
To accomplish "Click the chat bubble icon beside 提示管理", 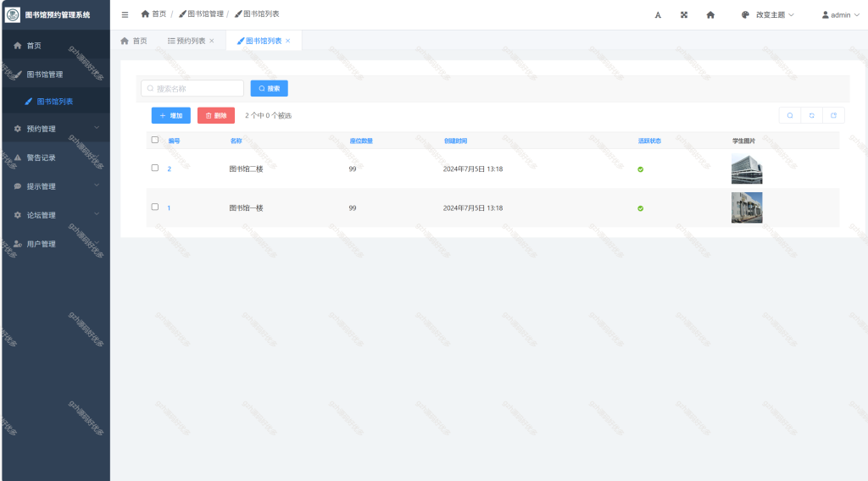I will click(18, 186).
